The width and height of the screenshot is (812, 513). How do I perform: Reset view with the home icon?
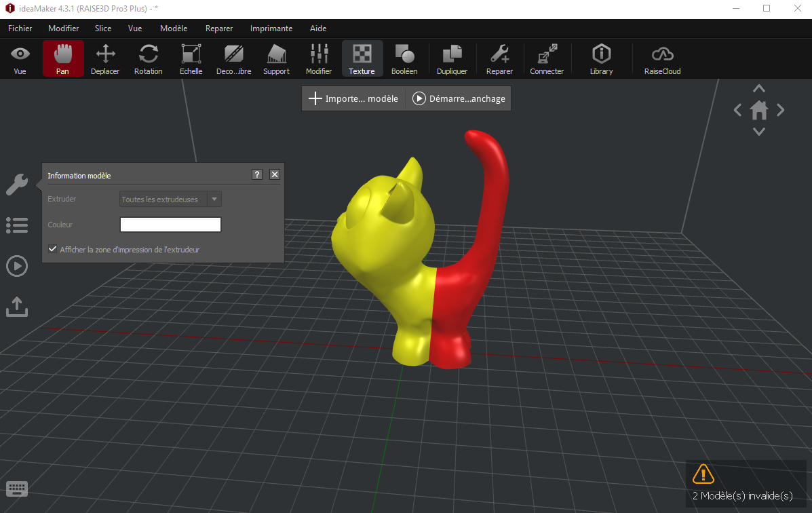759,110
